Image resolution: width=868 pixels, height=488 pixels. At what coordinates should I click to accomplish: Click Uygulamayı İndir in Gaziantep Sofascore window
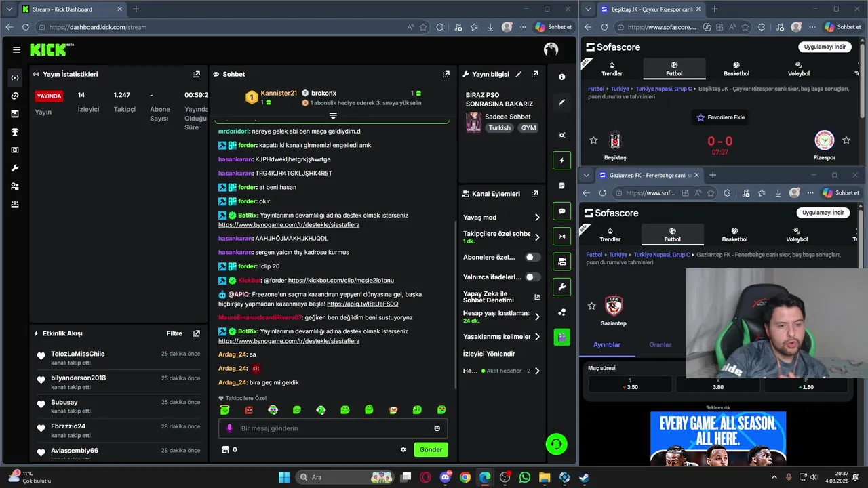pos(823,213)
